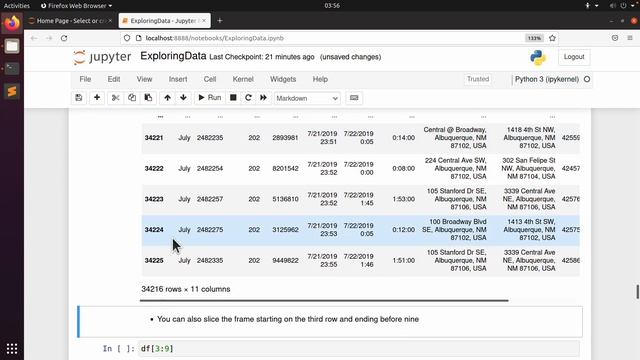Click the Logout button
The width and height of the screenshot is (640, 360).
(x=574, y=57)
